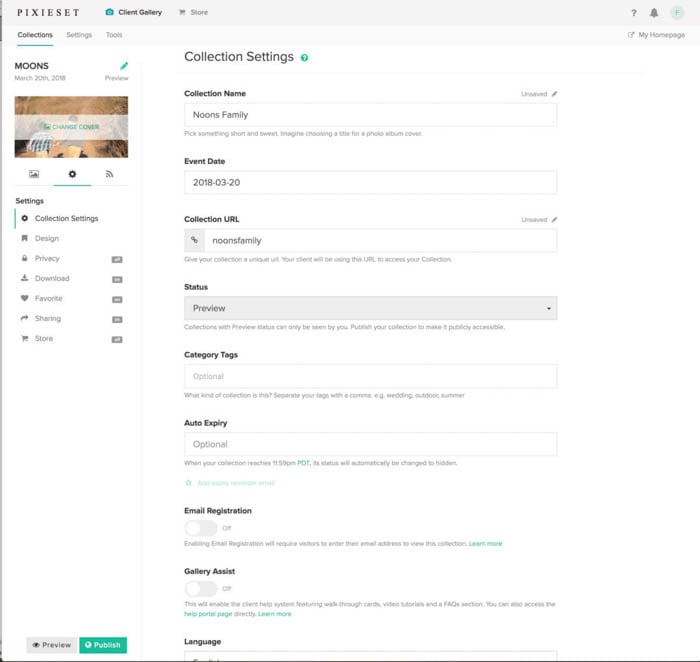Click the Category Tags input field
700x662 pixels.
371,376
